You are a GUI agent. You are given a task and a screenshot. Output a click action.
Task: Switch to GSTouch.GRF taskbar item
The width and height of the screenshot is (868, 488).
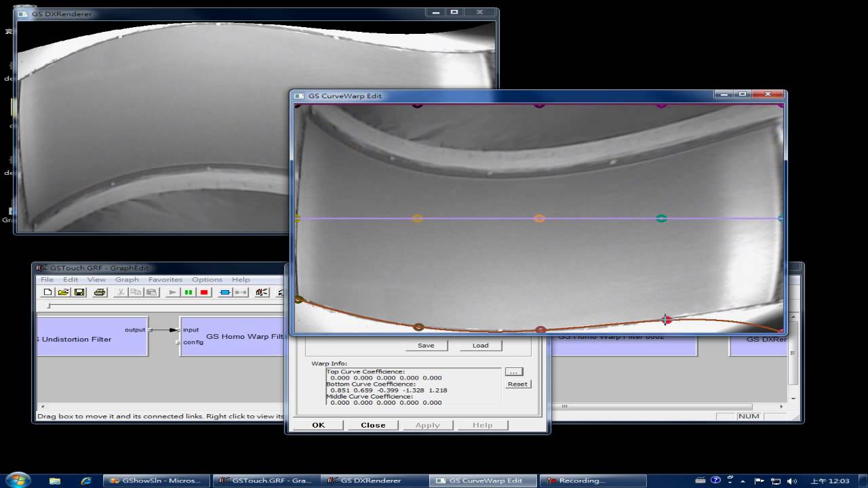(x=266, y=481)
